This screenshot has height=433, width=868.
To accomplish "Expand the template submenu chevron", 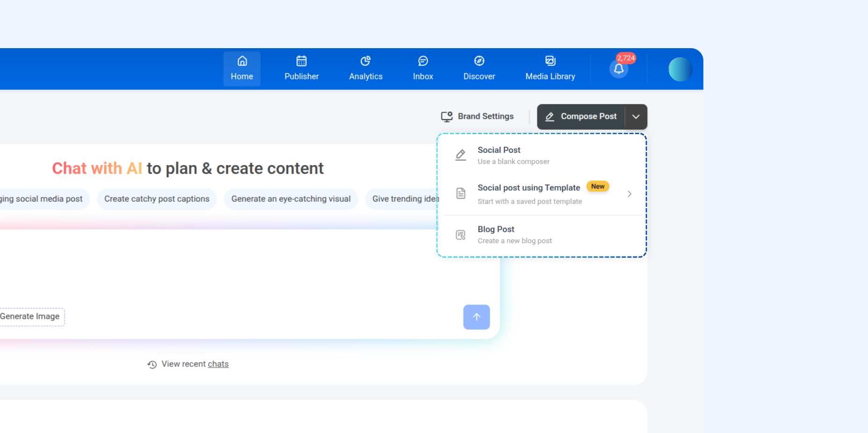I will click(629, 194).
